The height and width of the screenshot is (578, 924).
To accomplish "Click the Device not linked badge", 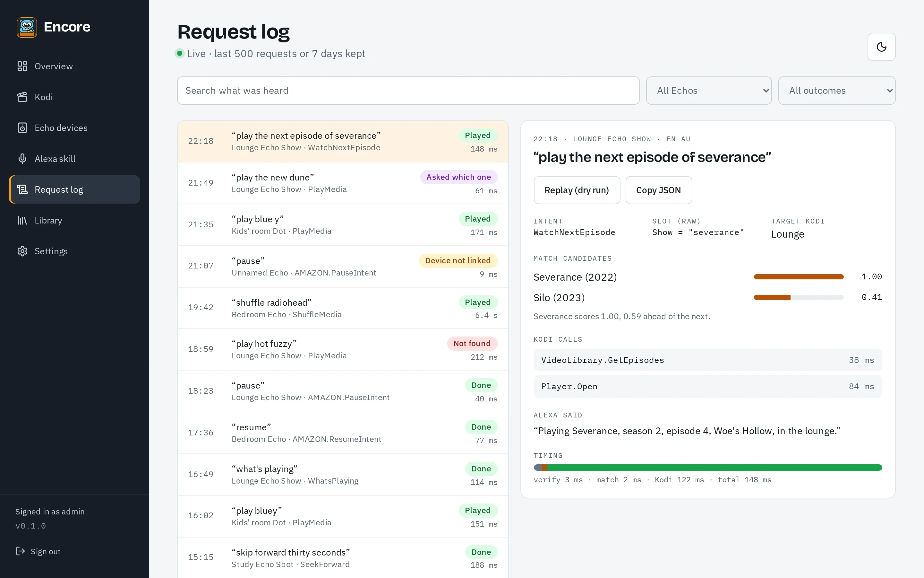I will point(458,261).
